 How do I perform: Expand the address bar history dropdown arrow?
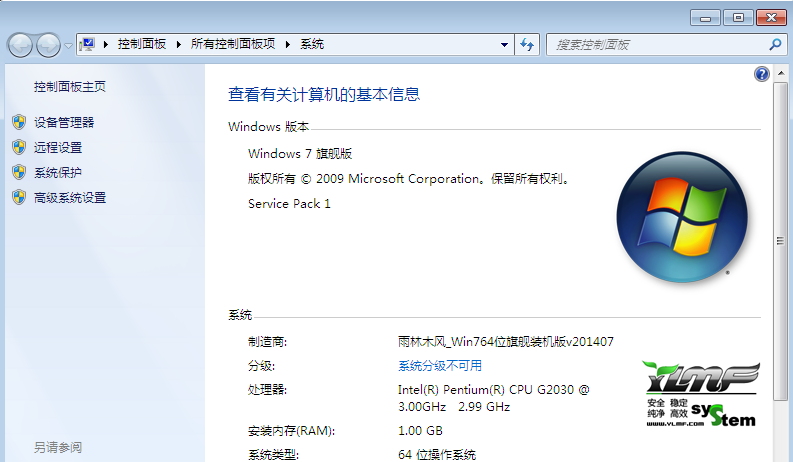click(x=504, y=45)
